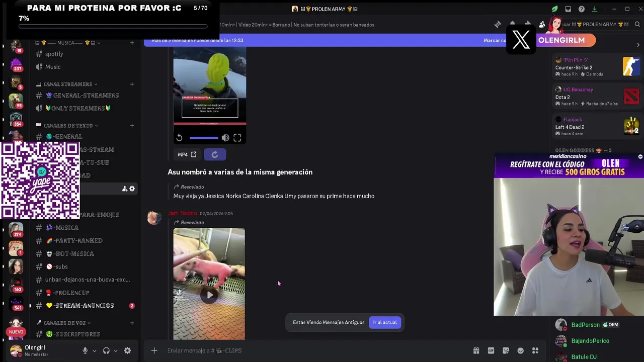644x362 pixels.
Task: Add channel to CANAL STREAMERS category
Action: coord(132,84)
